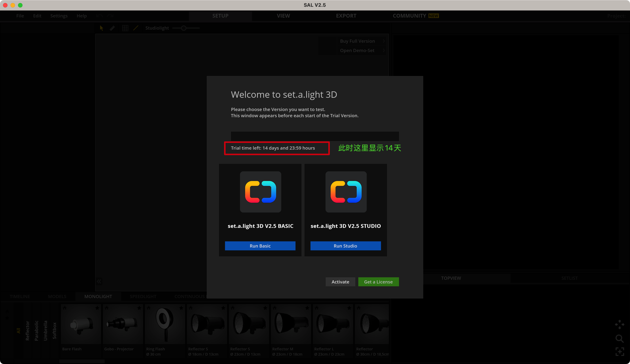Open the Edit menu
The image size is (630, 364).
[x=37, y=16]
